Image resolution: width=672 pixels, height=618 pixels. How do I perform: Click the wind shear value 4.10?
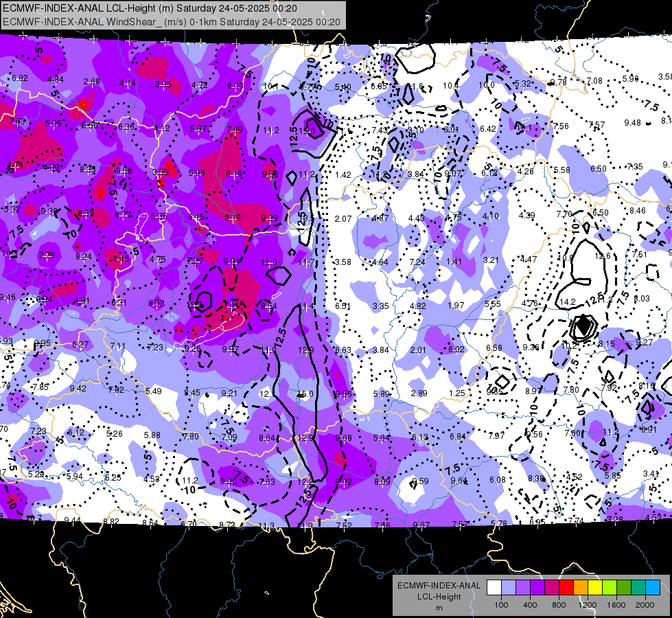490,216
